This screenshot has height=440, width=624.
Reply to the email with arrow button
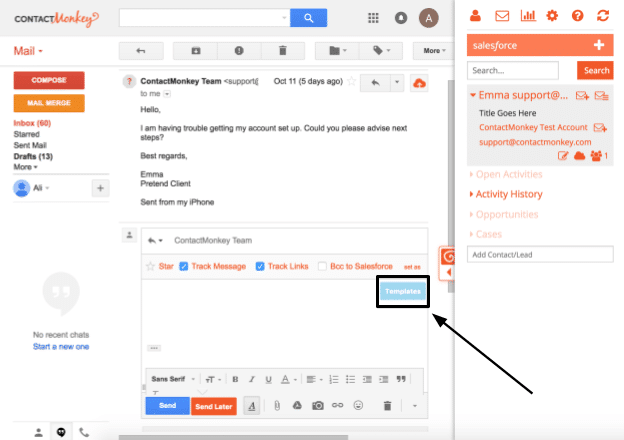click(x=375, y=83)
